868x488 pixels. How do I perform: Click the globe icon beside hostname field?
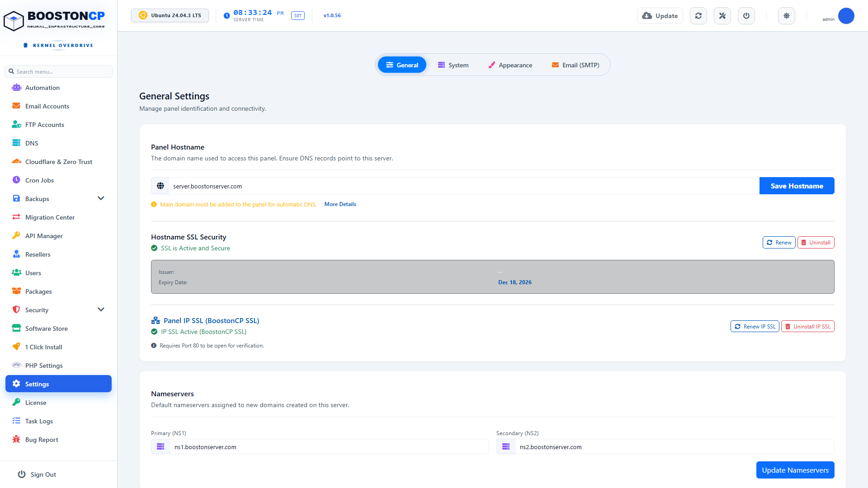click(x=160, y=186)
